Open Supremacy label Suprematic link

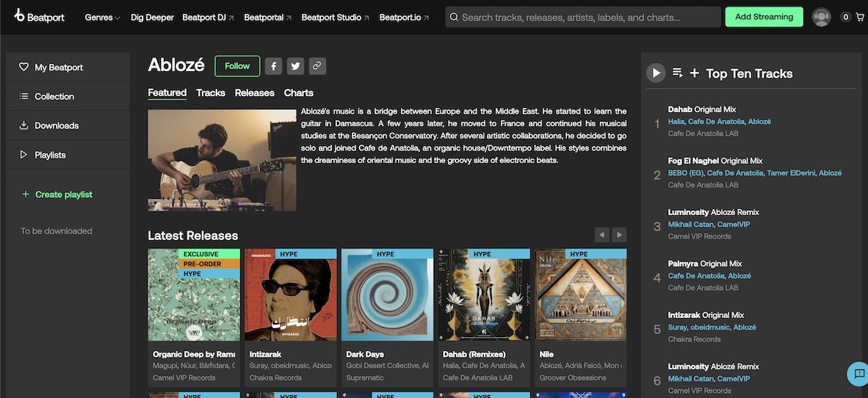tap(366, 378)
